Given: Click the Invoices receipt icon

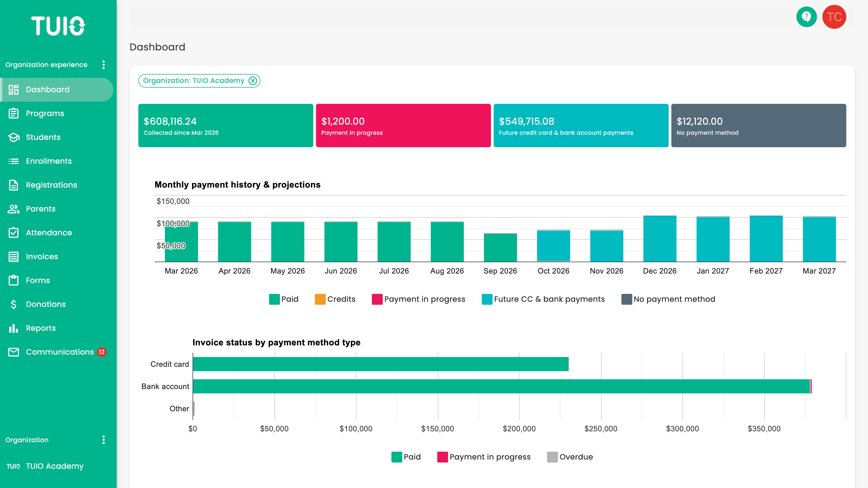Looking at the screenshot, I should coord(14,257).
